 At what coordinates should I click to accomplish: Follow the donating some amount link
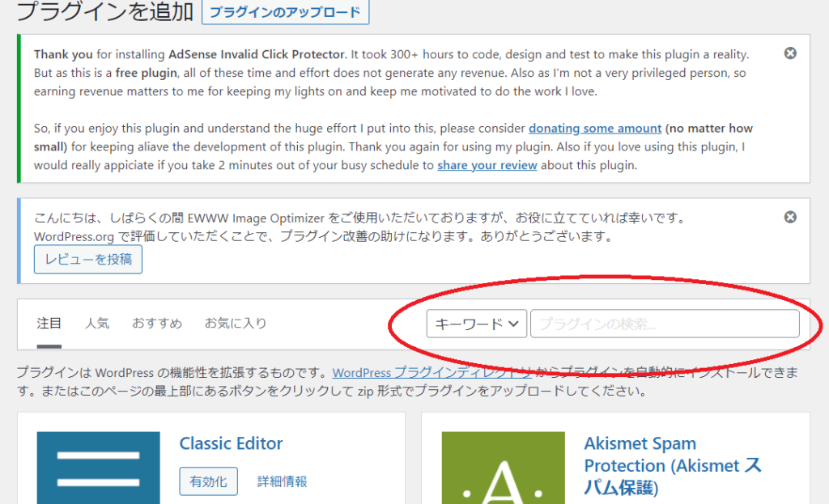[x=595, y=129]
